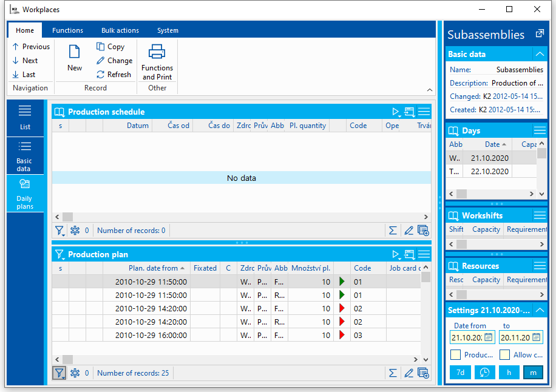Screen dimensions: 556x392
Task: Go to Next record
Action: 25,61
